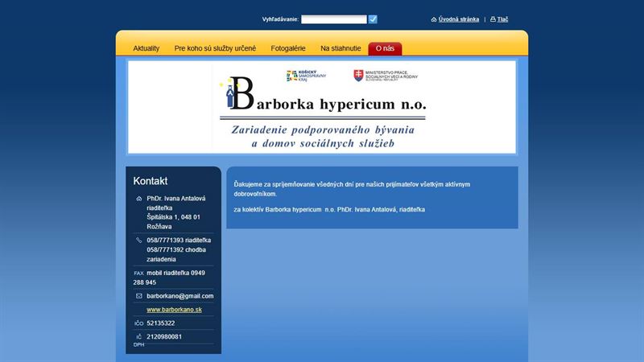Click the envelope email icon in Kontakt
This screenshot has width=644, height=362.
point(138,296)
